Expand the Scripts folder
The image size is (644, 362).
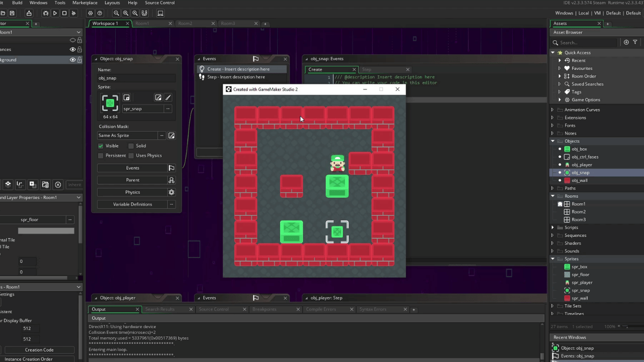(x=552, y=227)
